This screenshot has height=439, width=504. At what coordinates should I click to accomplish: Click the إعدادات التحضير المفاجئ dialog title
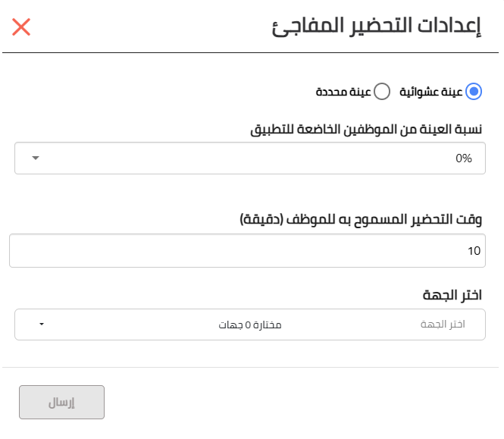tap(377, 27)
